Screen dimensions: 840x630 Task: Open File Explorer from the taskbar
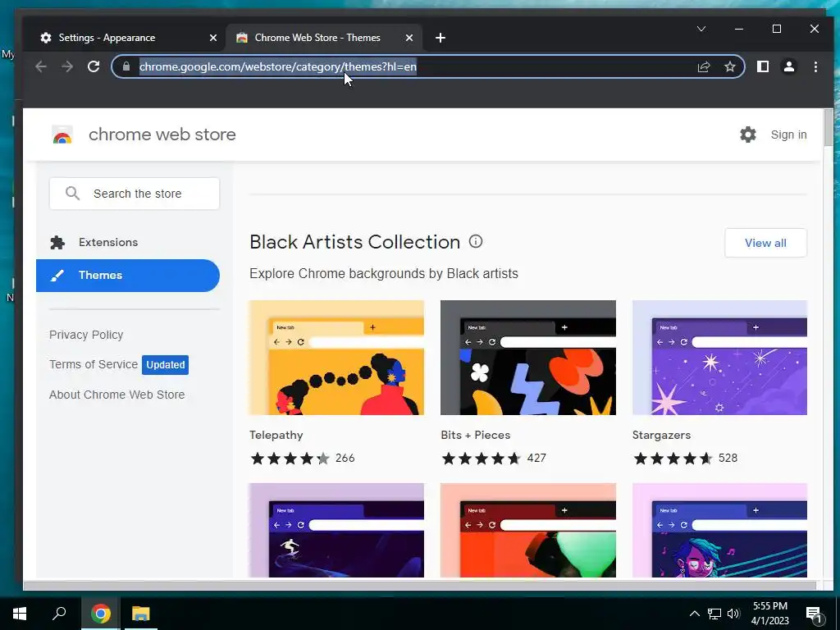[x=141, y=614]
